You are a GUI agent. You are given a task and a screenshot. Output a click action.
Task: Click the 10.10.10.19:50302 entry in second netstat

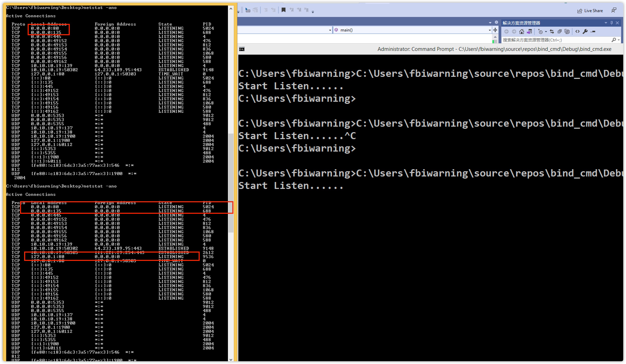pos(54,248)
